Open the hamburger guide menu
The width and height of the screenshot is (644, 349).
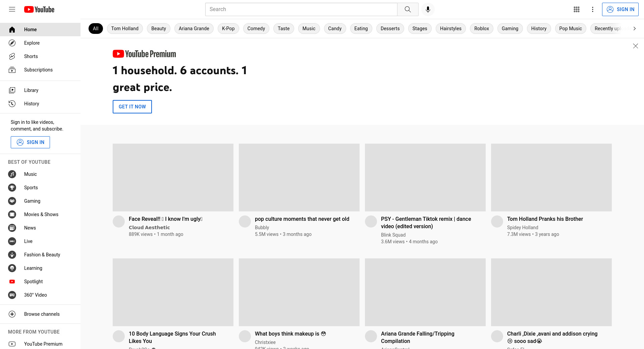(12, 9)
